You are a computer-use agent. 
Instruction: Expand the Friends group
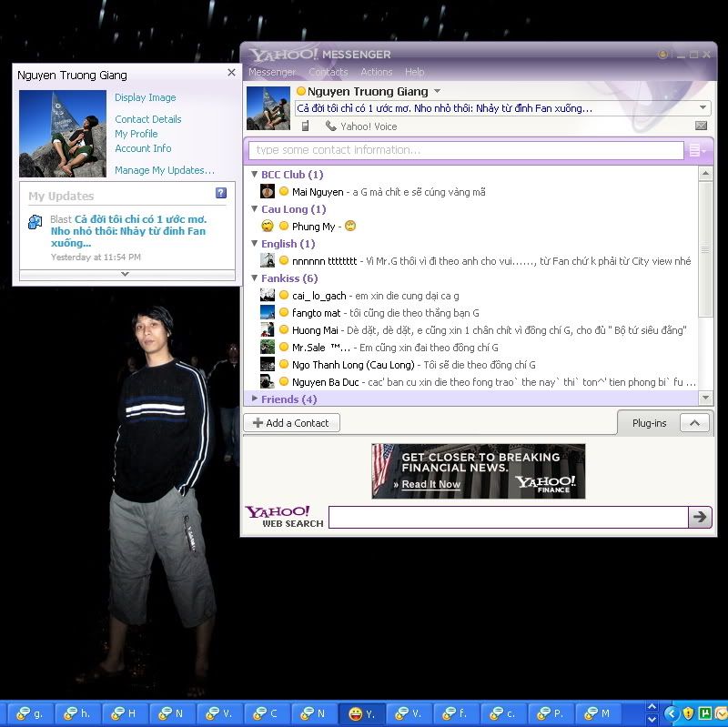pyautogui.click(x=254, y=399)
